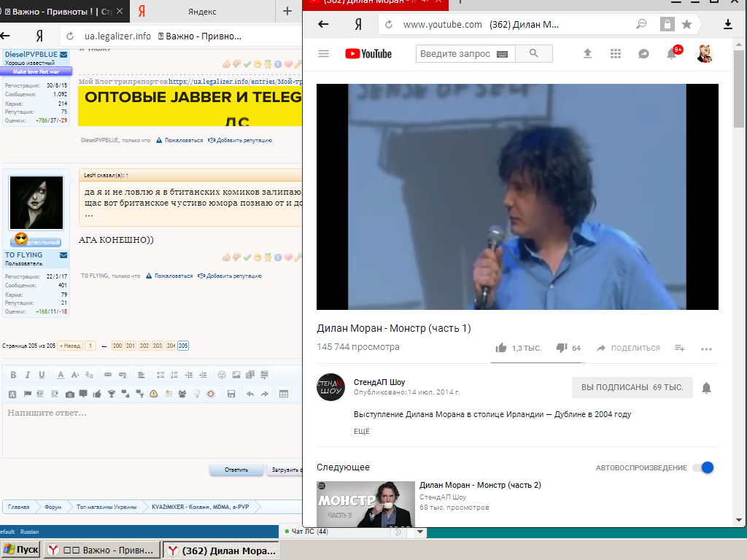Report the TO FLYING post via Пожаловаться

pos(174,276)
